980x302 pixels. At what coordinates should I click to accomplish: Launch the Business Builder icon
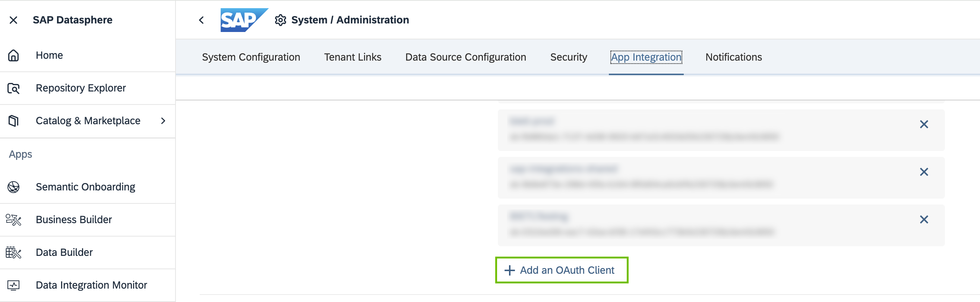pos(13,219)
